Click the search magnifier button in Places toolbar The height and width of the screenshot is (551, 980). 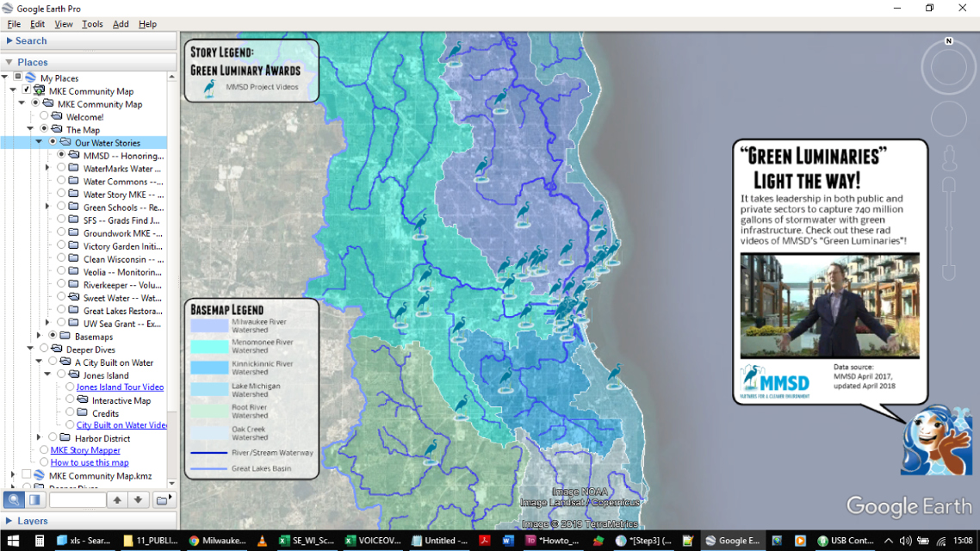click(x=14, y=499)
